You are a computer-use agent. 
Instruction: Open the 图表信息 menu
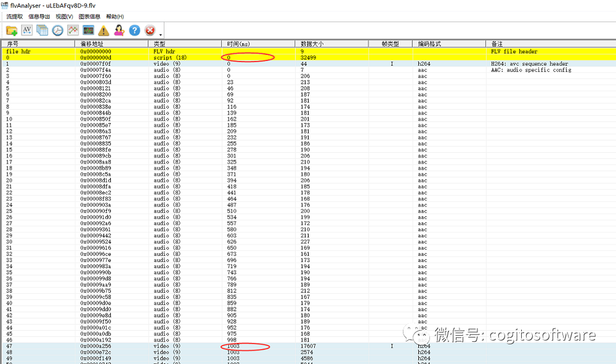coord(89,17)
